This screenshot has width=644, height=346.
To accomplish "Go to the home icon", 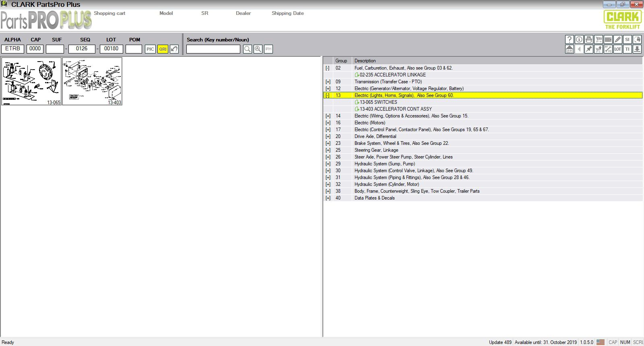I will click(x=570, y=49).
